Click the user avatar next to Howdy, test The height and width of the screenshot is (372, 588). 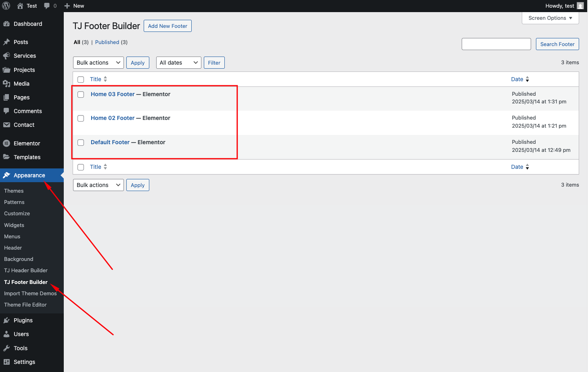[580, 6]
